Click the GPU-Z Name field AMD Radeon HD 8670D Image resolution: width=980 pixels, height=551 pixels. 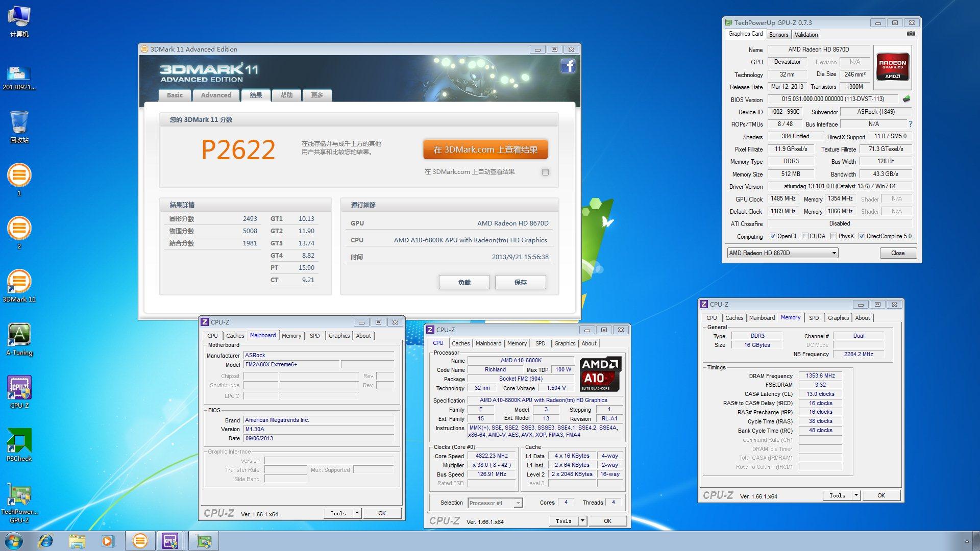click(x=818, y=49)
